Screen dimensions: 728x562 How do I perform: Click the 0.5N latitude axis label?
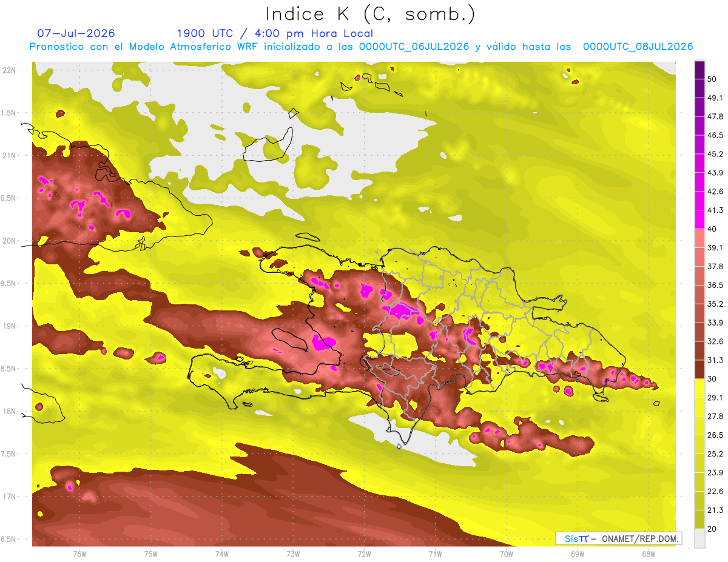pos(8,198)
